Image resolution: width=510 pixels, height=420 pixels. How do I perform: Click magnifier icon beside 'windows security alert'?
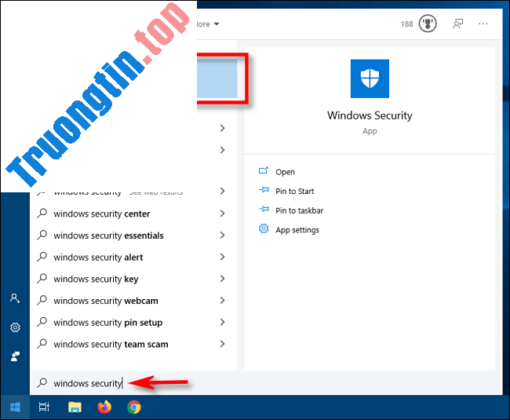(42, 257)
